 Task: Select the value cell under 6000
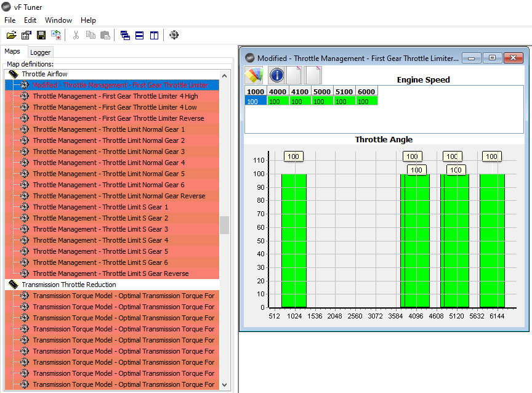[367, 101]
